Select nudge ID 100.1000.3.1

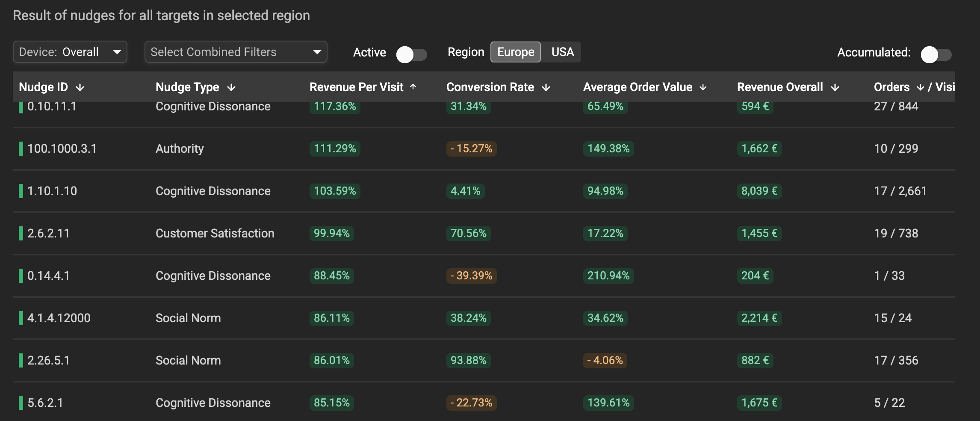click(x=62, y=148)
